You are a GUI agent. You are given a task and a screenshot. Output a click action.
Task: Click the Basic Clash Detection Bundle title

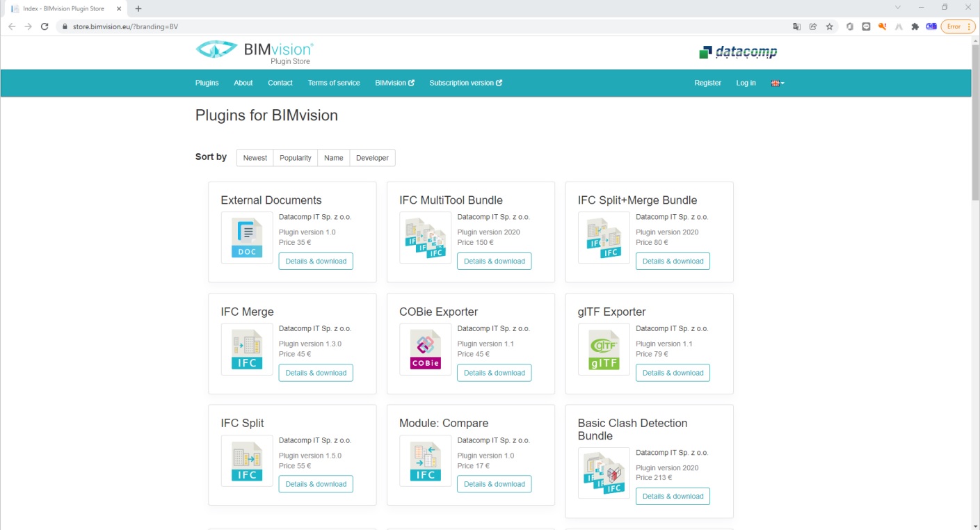(633, 429)
